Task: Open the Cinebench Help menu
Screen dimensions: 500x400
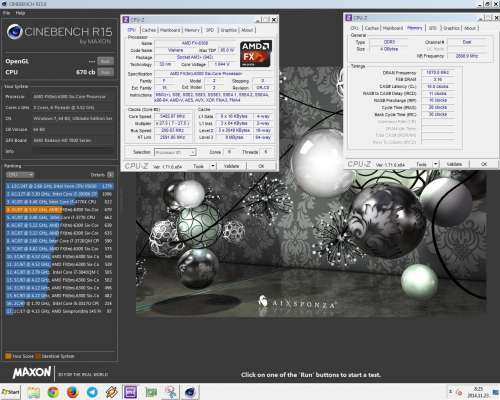Action: tap(20, 13)
